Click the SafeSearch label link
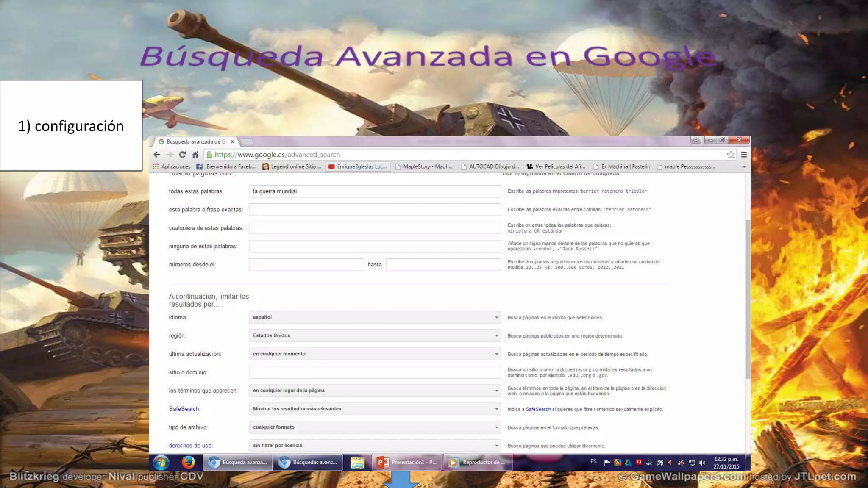The width and height of the screenshot is (868, 488). pyautogui.click(x=184, y=409)
